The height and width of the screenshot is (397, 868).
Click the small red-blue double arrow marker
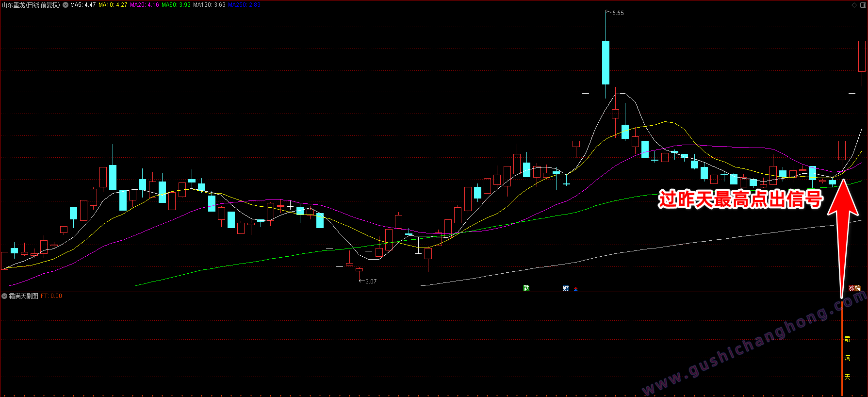[576, 289]
